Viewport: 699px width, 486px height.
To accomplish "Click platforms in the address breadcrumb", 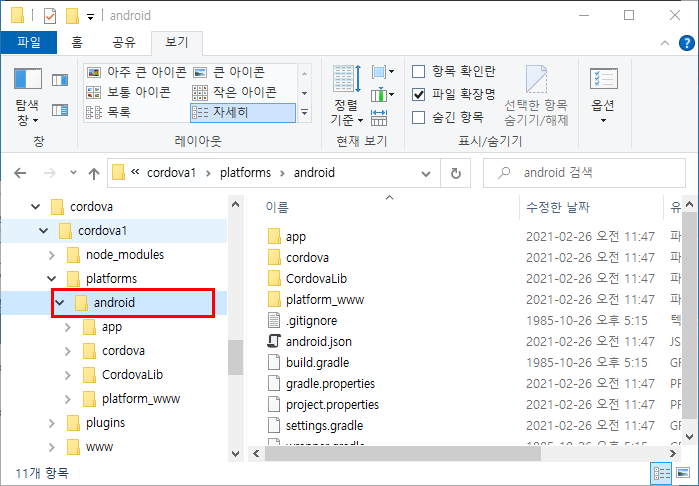I will tap(245, 173).
